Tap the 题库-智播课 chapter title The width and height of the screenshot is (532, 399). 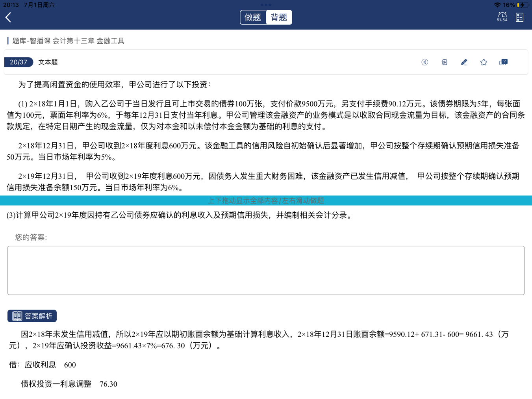pyautogui.click(x=68, y=41)
